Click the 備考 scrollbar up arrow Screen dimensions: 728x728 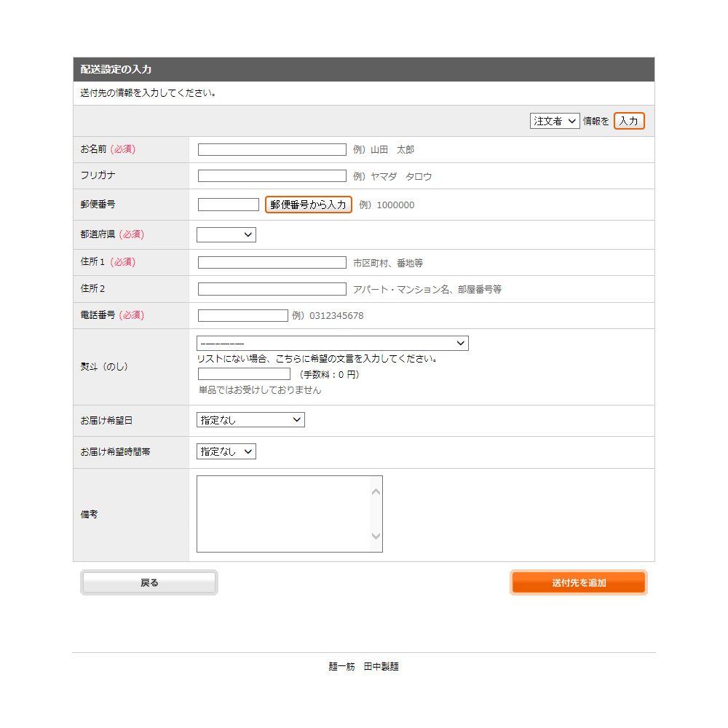pos(376,492)
